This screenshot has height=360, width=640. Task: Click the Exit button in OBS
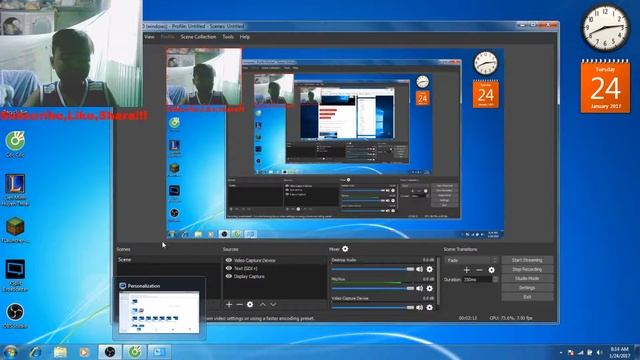pos(527,297)
